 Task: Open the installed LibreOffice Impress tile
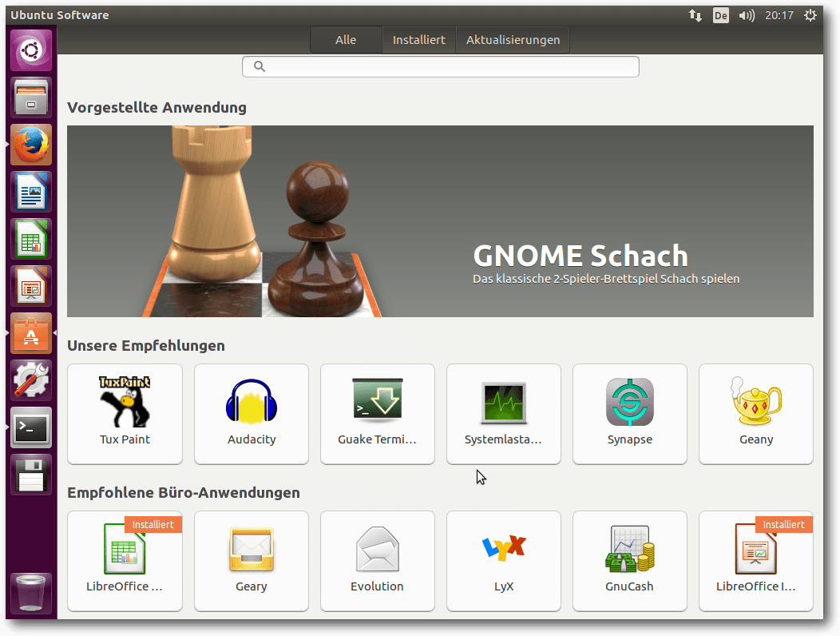click(756, 561)
